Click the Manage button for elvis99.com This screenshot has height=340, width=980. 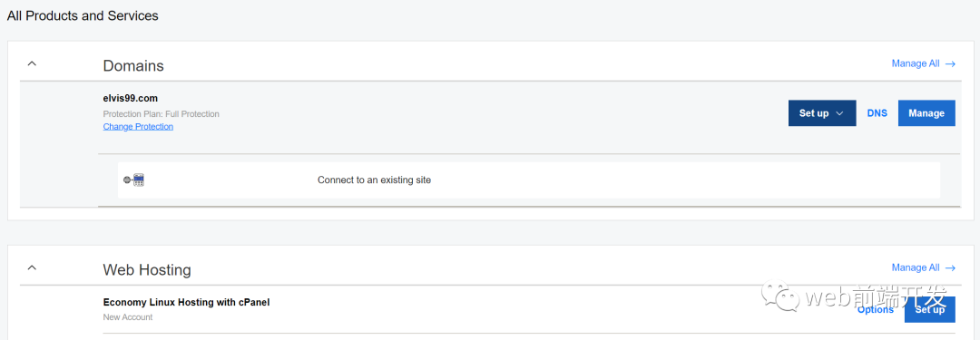[x=926, y=113]
